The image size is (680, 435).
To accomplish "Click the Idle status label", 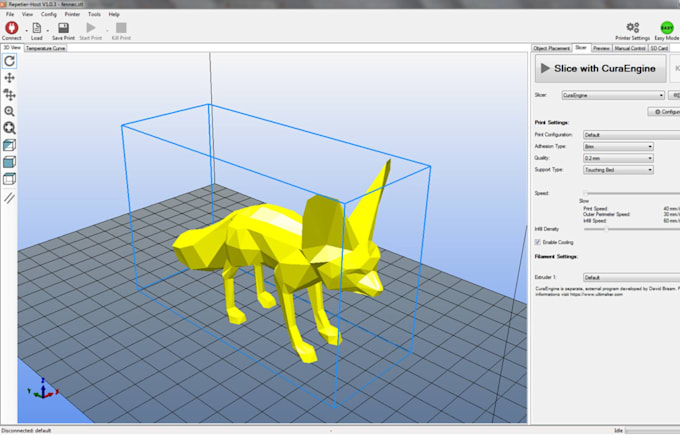I will tap(618, 431).
